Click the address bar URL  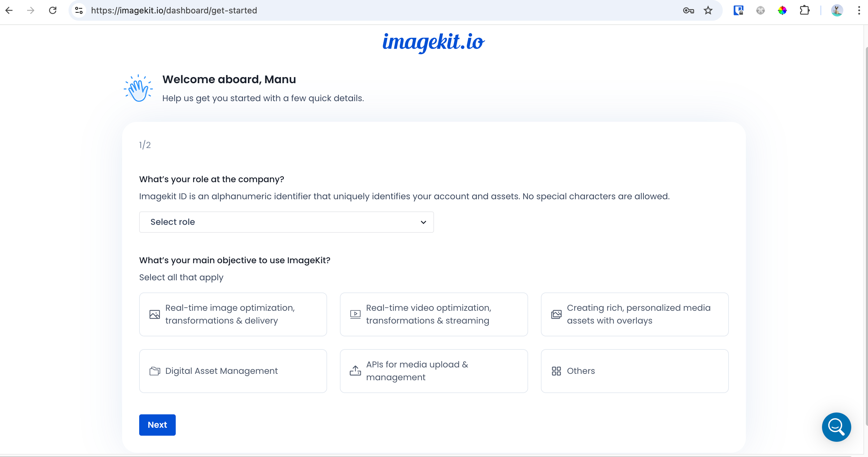tap(174, 10)
